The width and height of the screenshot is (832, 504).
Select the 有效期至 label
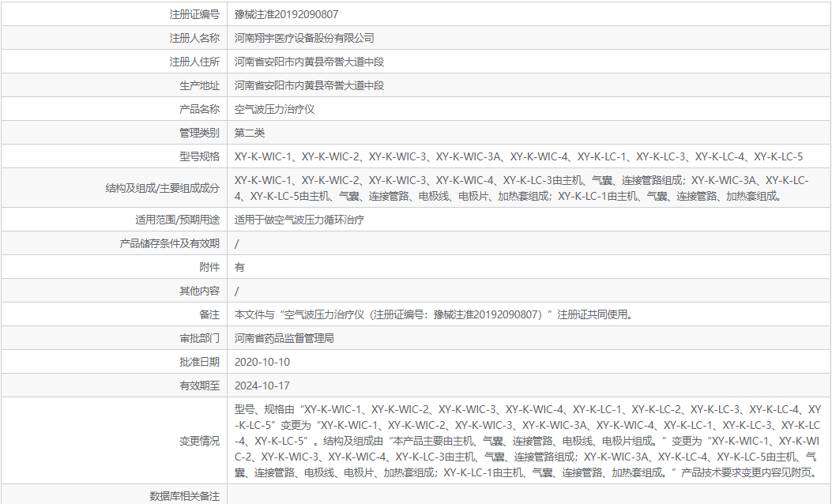(x=199, y=386)
